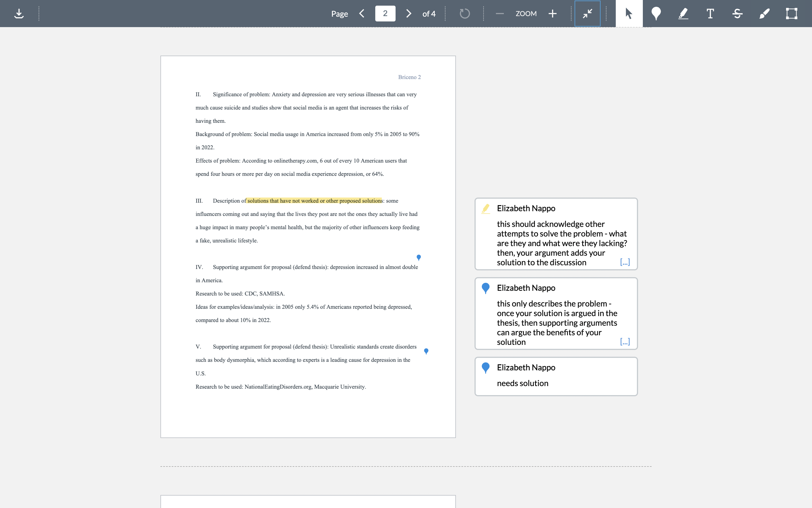Click the pin icon on 'needs solution' comment
Viewport: 812px width, 508px height.
pyautogui.click(x=486, y=368)
